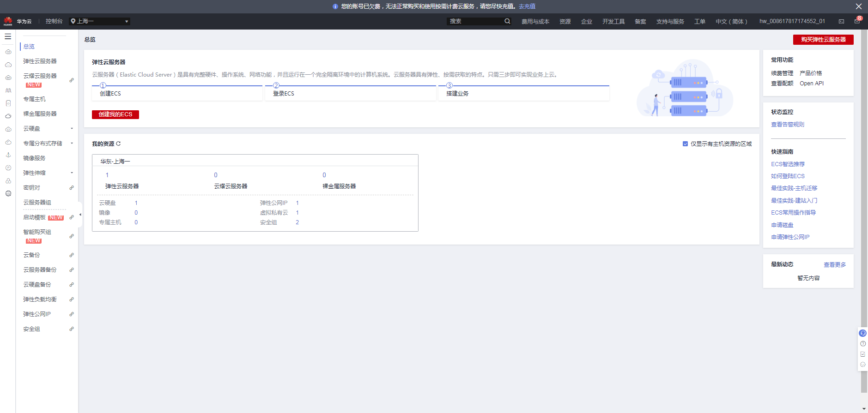Open the 备案 top menu
Image resolution: width=868 pixels, height=413 pixels.
[640, 22]
